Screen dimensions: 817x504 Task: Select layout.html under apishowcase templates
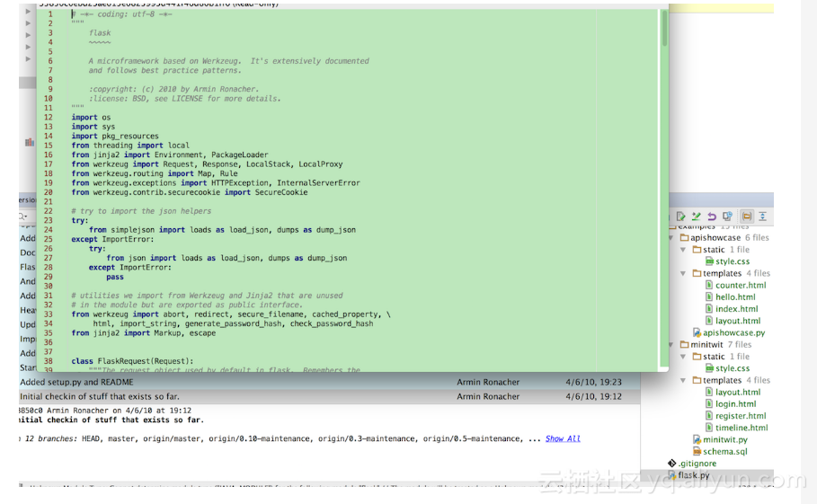pyautogui.click(x=738, y=322)
